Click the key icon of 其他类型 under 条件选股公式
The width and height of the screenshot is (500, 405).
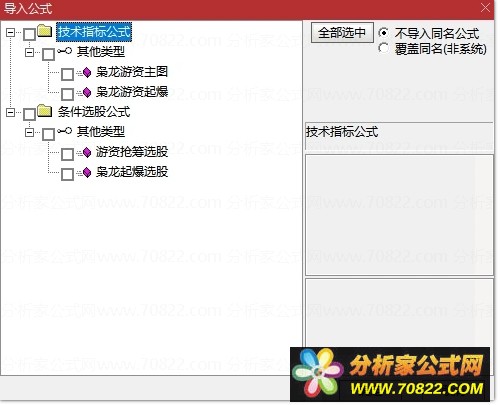(x=64, y=131)
